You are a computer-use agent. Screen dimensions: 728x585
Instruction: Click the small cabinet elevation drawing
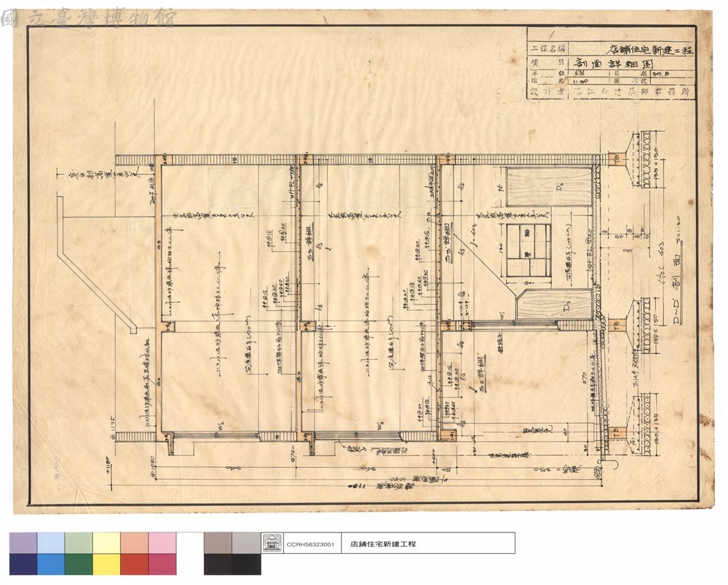(528, 249)
